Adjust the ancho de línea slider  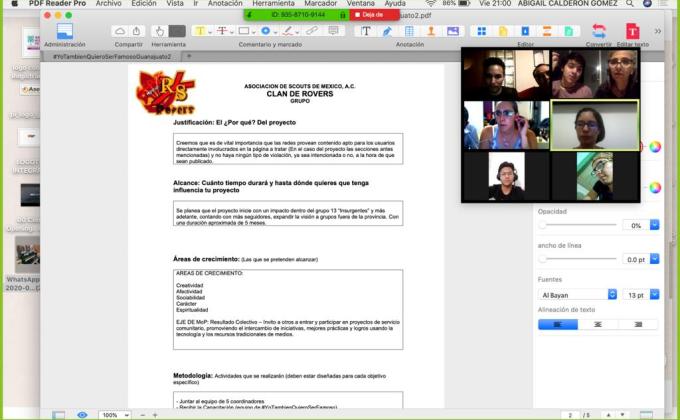(x=579, y=259)
